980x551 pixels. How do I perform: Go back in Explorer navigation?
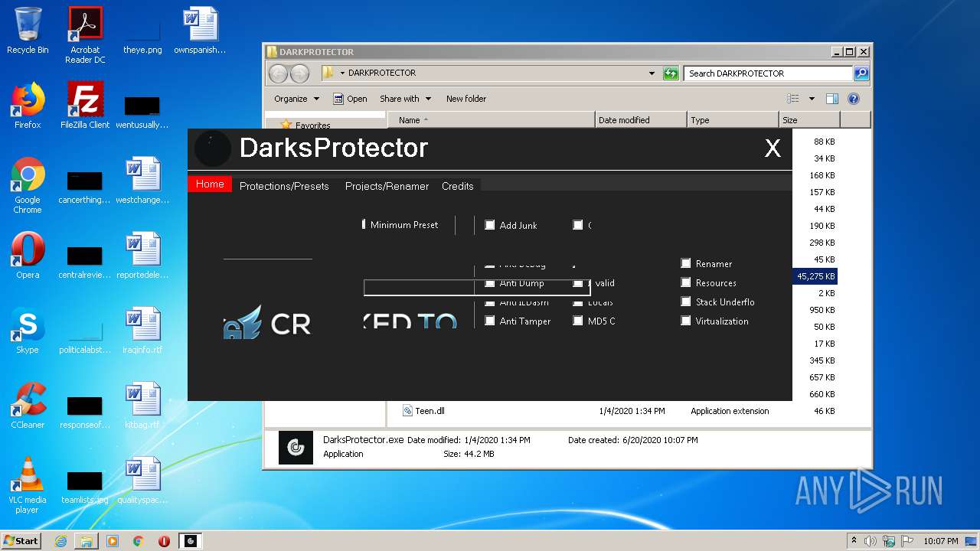(x=278, y=73)
